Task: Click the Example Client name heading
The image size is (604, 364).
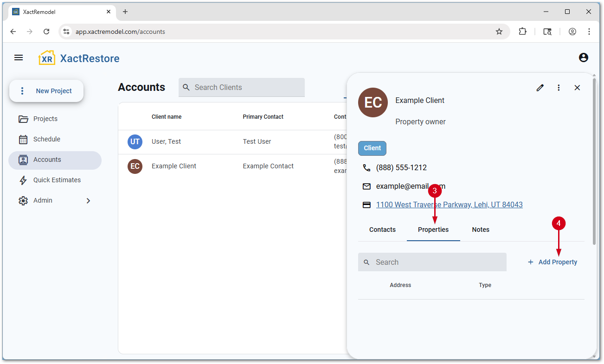Action: [x=420, y=100]
